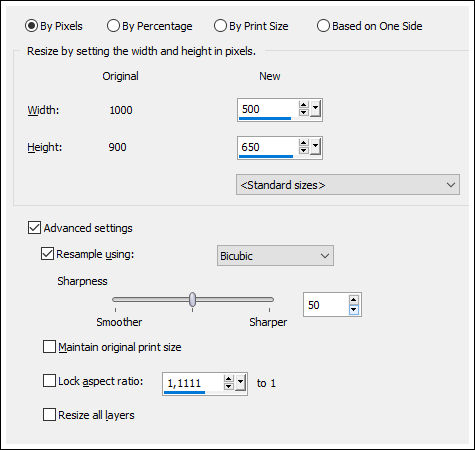Open the Standard sizes dropdown
The image size is (475, 450).
point(348,184)
